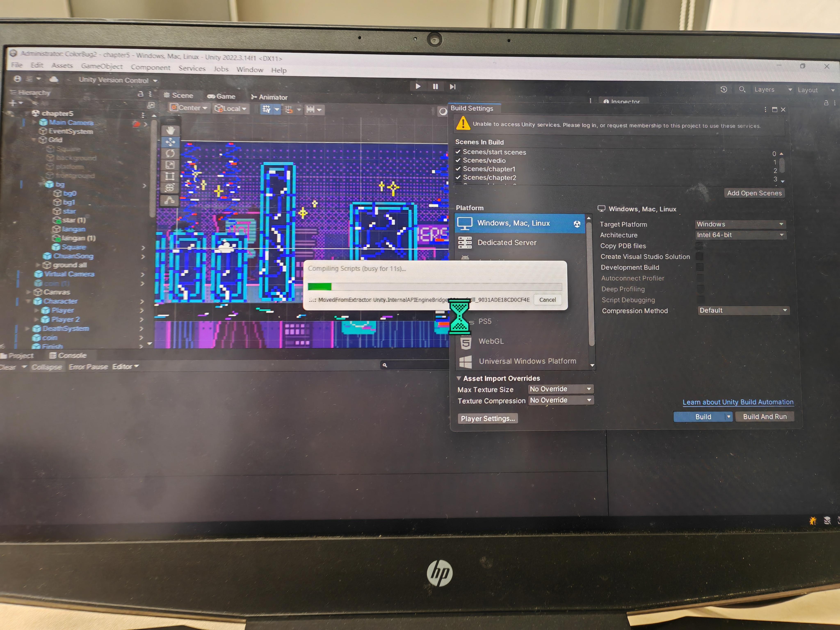Uncheck Scenes/start scenes in build list
This screenshot has width=840, height=630.
[x=458, y=152]
